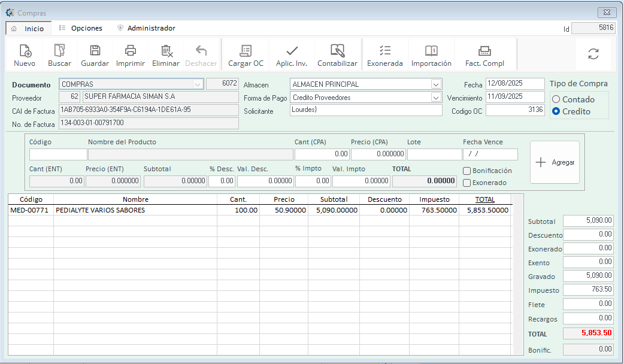The image size is (624, 364).
Task: Expand the Documento COMPRAS dropdown
Action: 197,84
